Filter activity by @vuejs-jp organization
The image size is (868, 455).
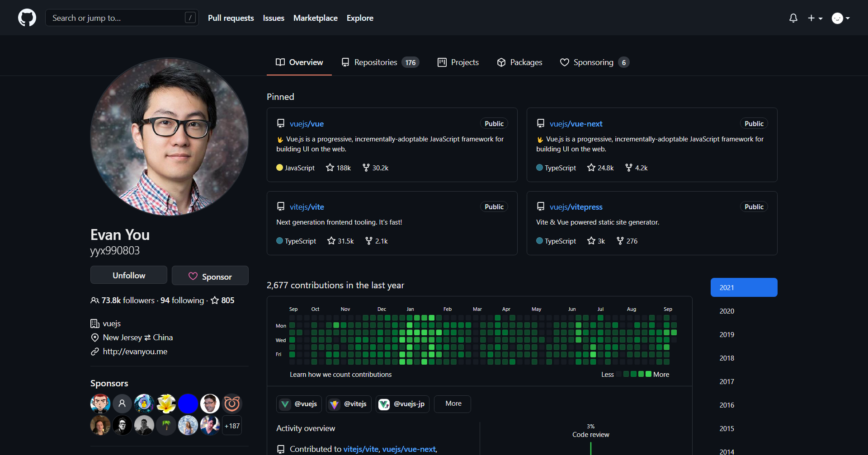402,404
